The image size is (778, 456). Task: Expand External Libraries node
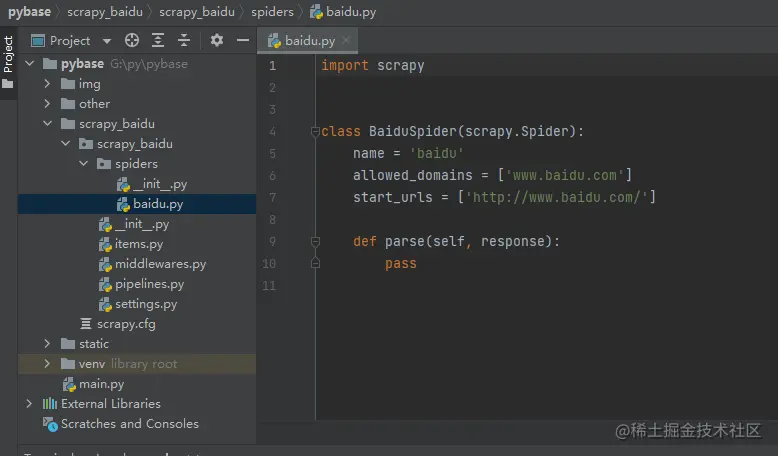[29, 403]
